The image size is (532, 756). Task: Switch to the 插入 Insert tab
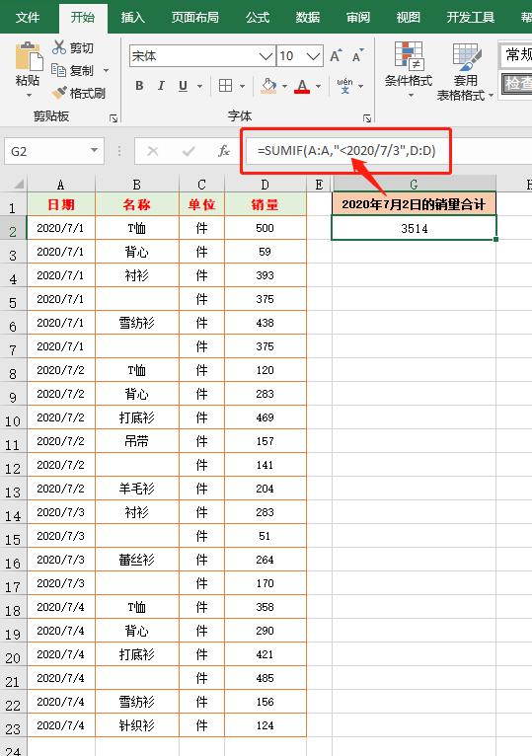[x=132, y=18]
